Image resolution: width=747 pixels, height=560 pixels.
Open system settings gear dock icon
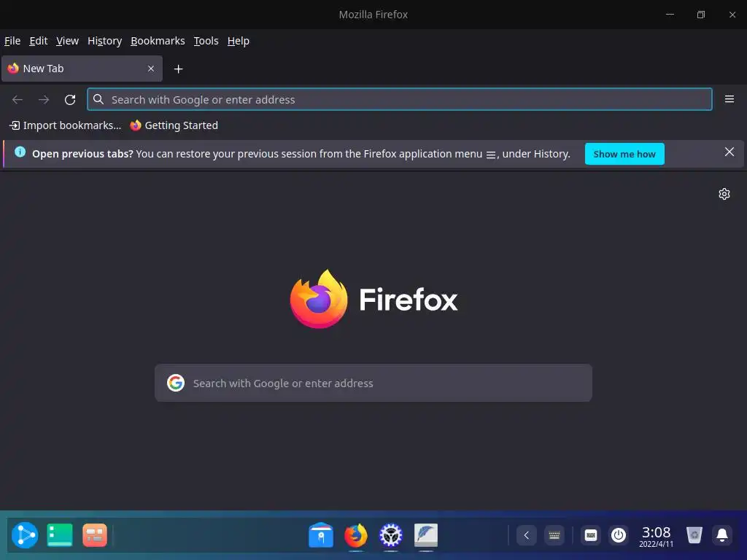click(x=391, y=534)
